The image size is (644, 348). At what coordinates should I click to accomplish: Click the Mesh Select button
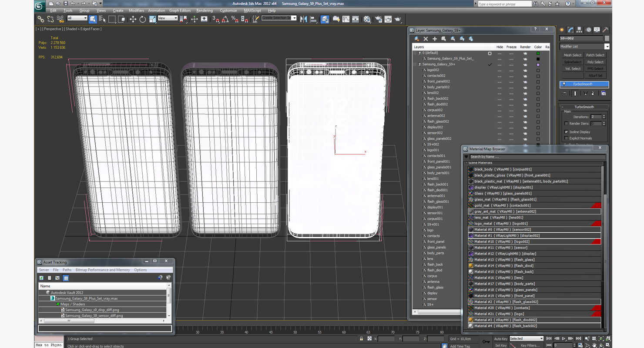tap(572, 55)
